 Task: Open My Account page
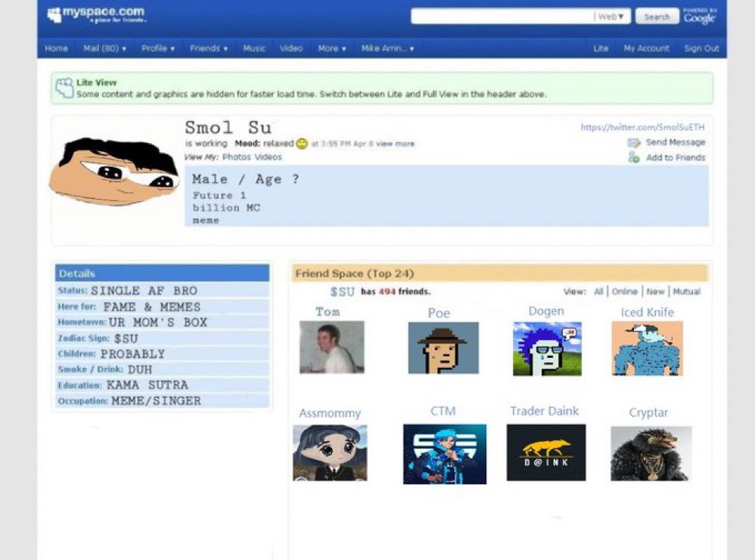(x=646, y=48)
